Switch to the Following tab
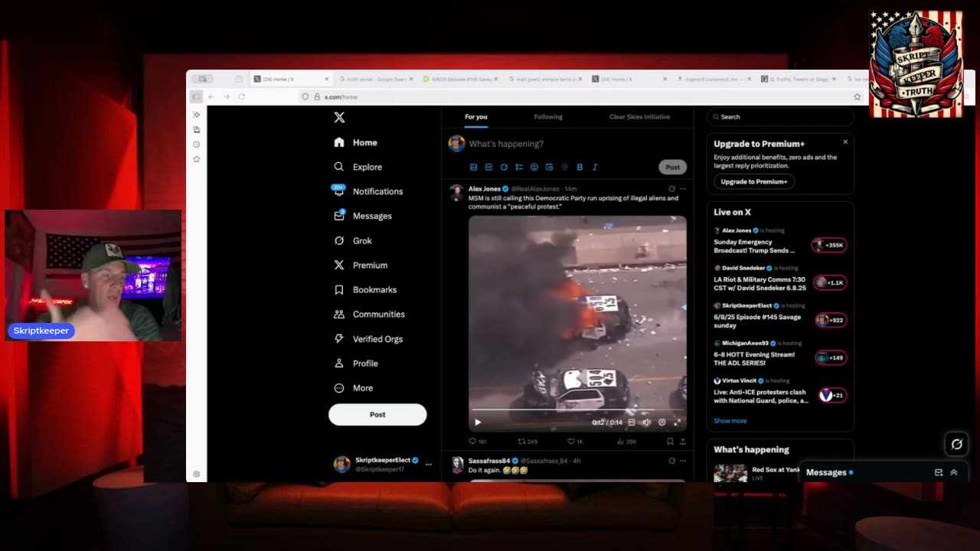This screenshot has width=980, height=551. click(548, 117)
